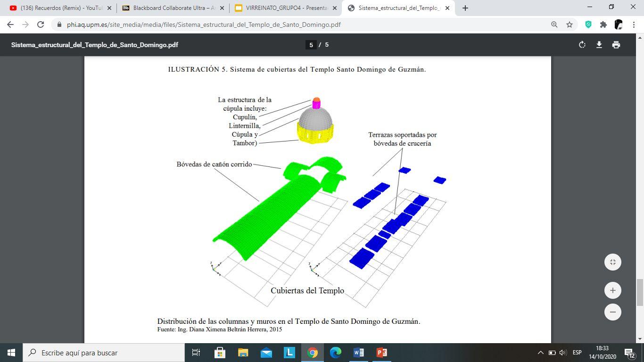The image size is (644, 362).
Task: Click the 'Escribe aquí para buscar' search box
Action: click(x=104, y=353)
